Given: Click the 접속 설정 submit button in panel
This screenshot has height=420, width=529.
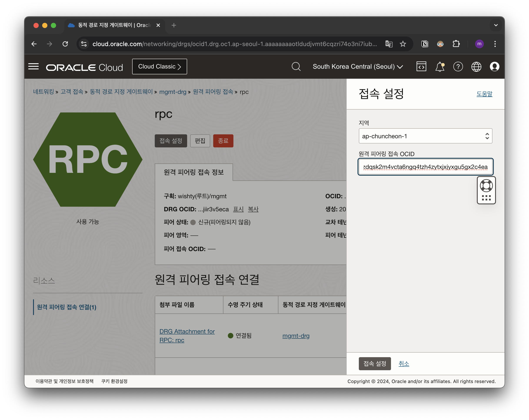Looking at the screenshot, I should [x=374, y=363].
